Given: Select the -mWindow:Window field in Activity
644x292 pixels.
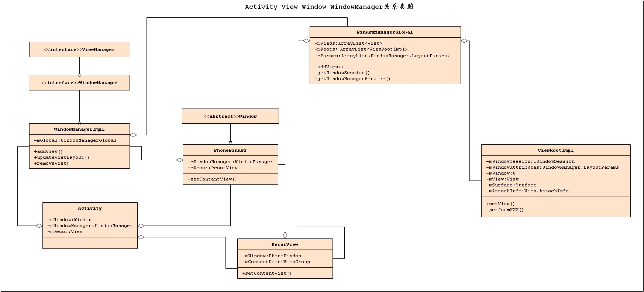Looking at the screenshot, I should click(69, 220).
